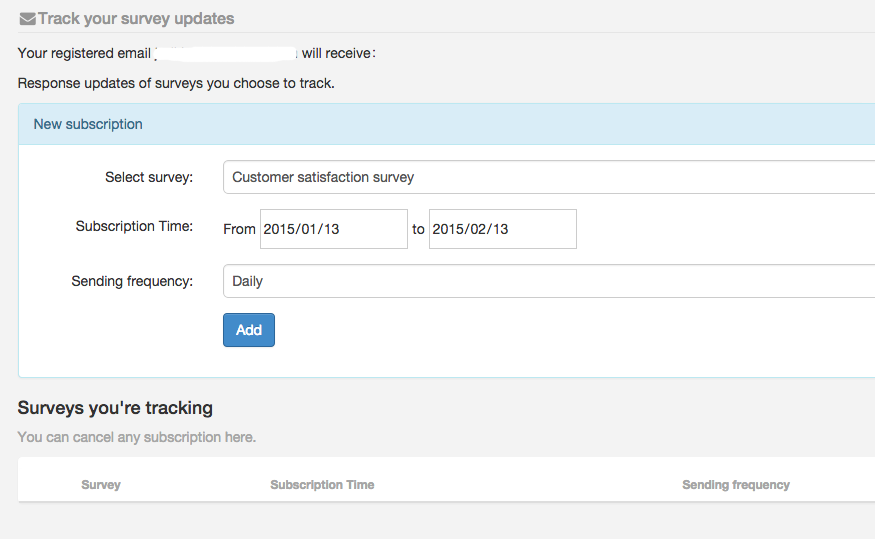
Task: Click the envelope icon beside the page title
Action: 27,19
